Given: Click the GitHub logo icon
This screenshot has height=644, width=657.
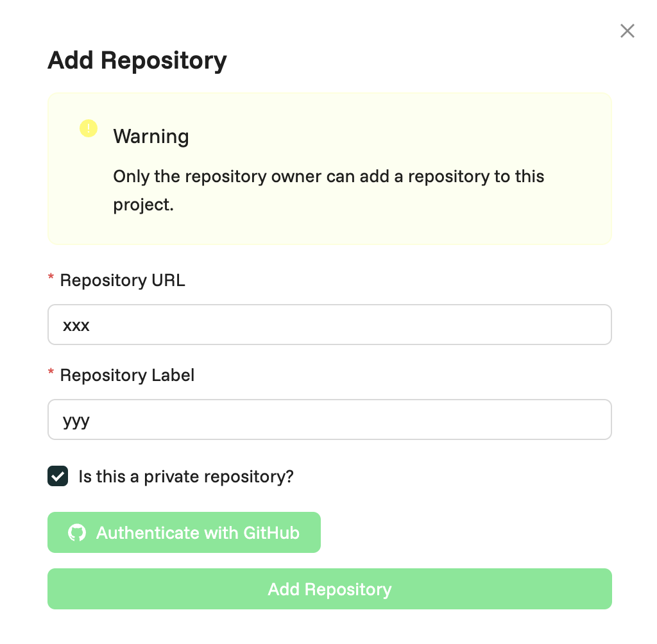Looking at the screenshot, I should coord(77,532).
